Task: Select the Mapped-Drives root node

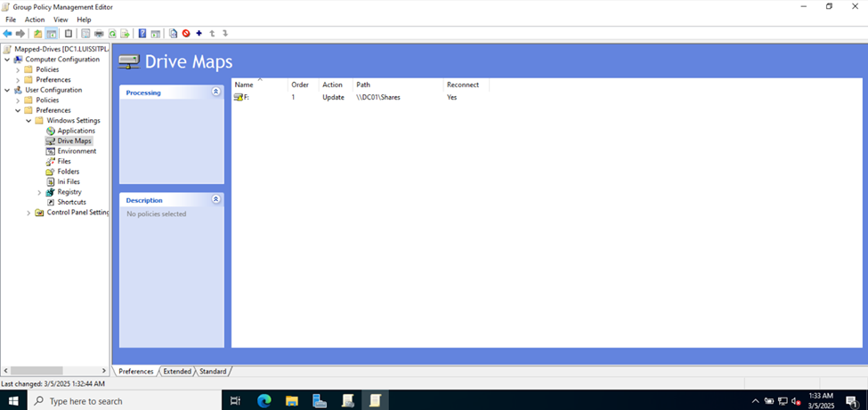Action: click(61, 49)
